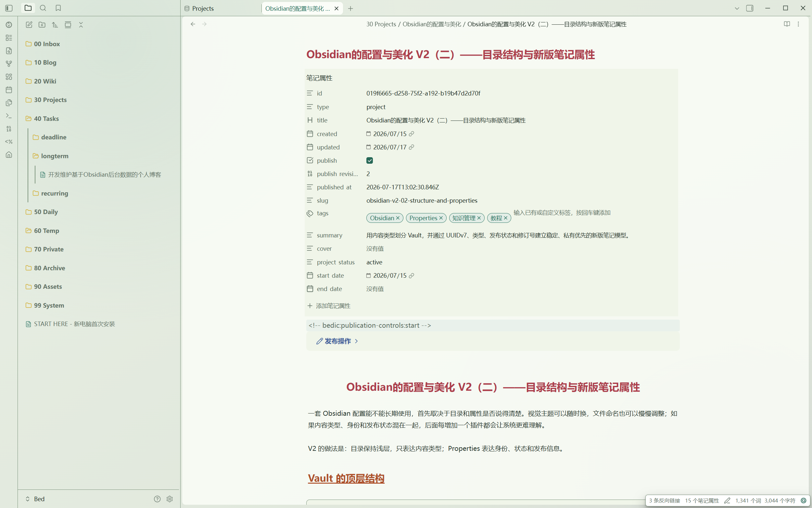This screenshot has width=812, height=508.
Task: Open the search pane in the sidebar
Action: click(43, 8)
